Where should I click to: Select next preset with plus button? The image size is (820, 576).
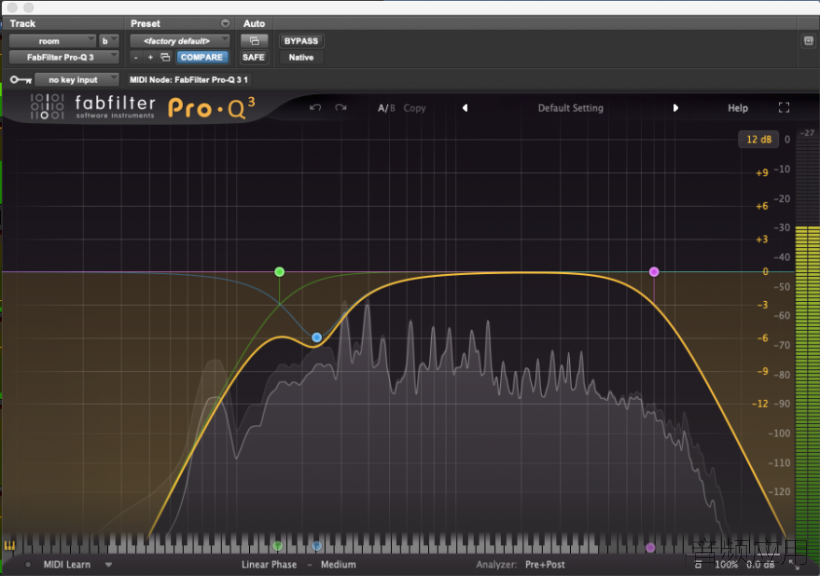click(x=150, y=57)
